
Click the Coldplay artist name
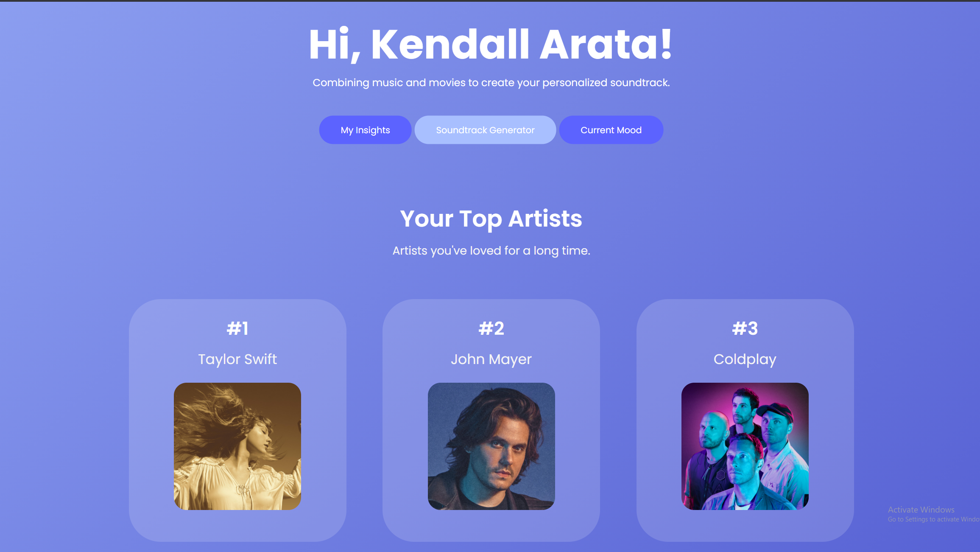click(745, 359)
